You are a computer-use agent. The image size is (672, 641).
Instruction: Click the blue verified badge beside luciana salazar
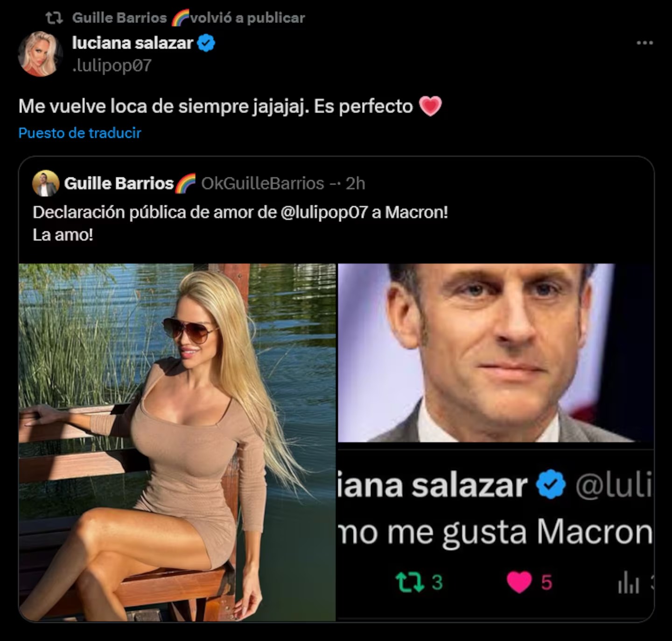tap(206, 43)
